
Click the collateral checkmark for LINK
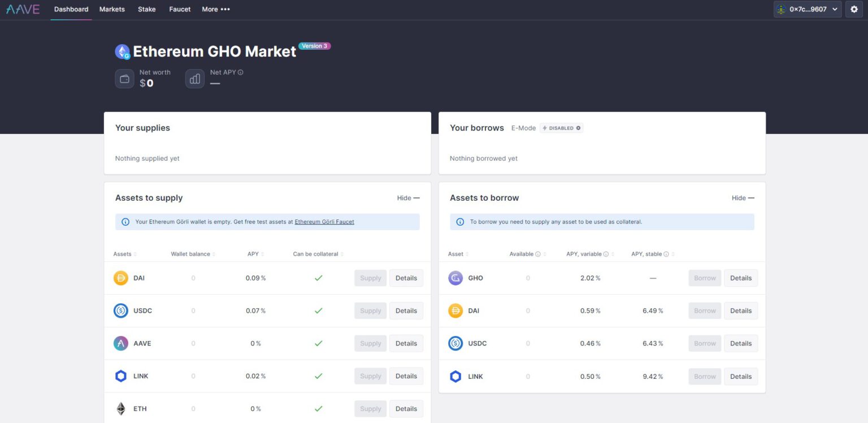click(318, 375)
